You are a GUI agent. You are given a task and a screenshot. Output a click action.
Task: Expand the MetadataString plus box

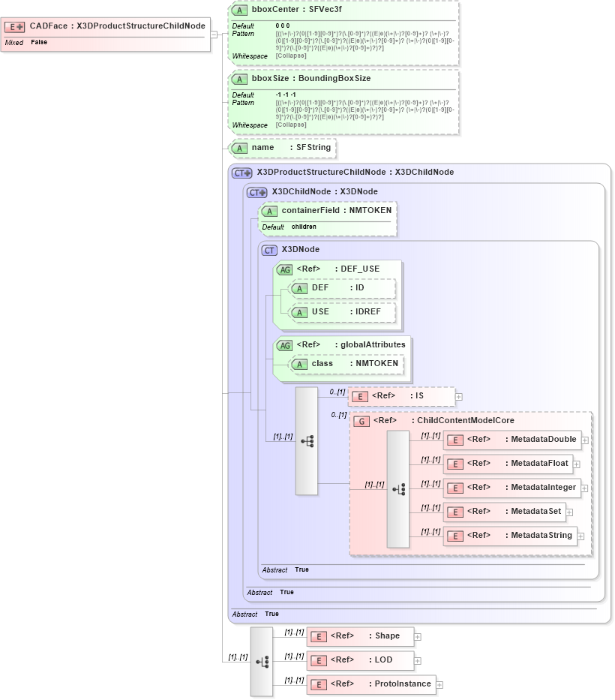580,536
